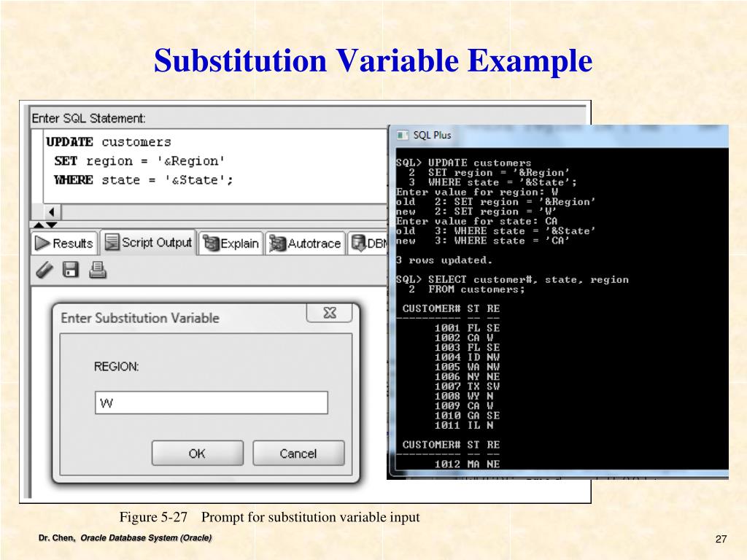Click the 'REGION:' label in dialog

116,366
